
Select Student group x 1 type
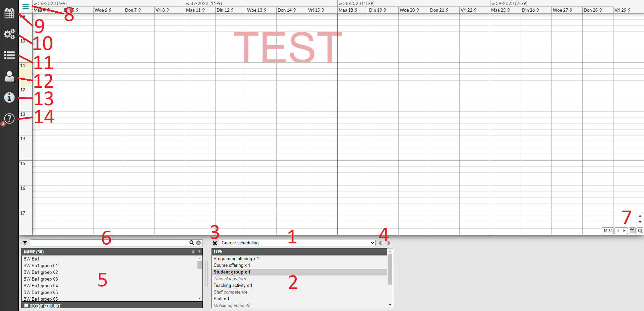coord(299,272)
